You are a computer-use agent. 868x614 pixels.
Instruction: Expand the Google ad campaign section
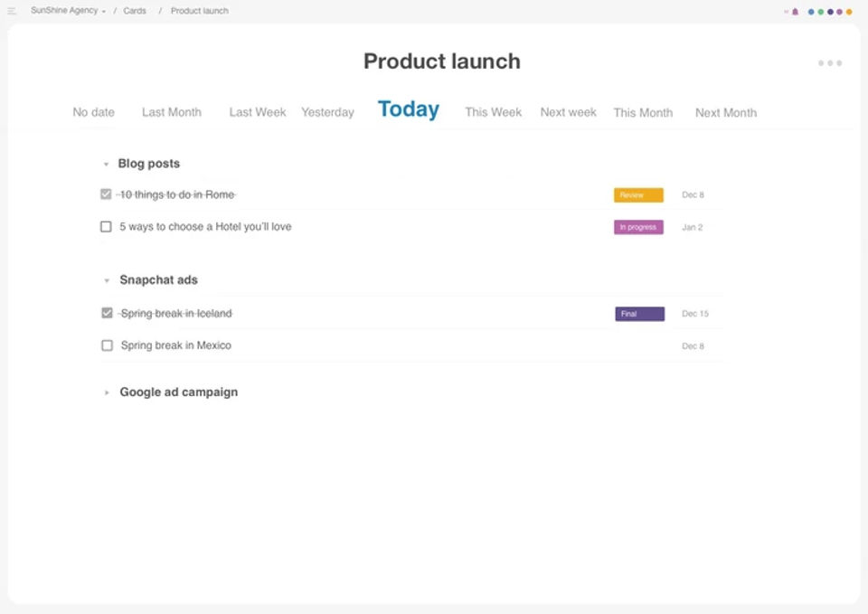(x=107, y=392)
